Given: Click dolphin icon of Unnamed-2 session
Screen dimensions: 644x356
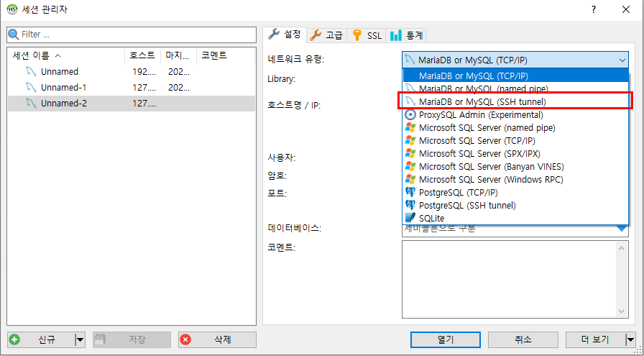Looking at the screenshot, I should coord(31,104).
